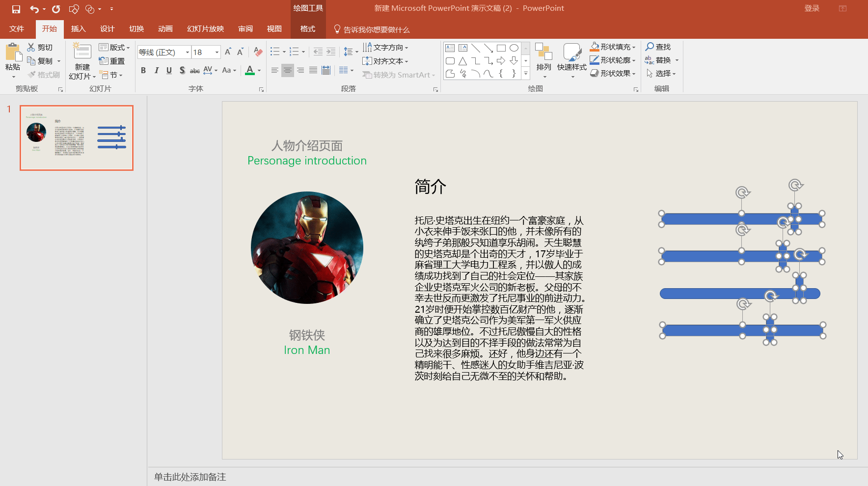Click the Copy icon
868x486 pixels.
(31, 61)
